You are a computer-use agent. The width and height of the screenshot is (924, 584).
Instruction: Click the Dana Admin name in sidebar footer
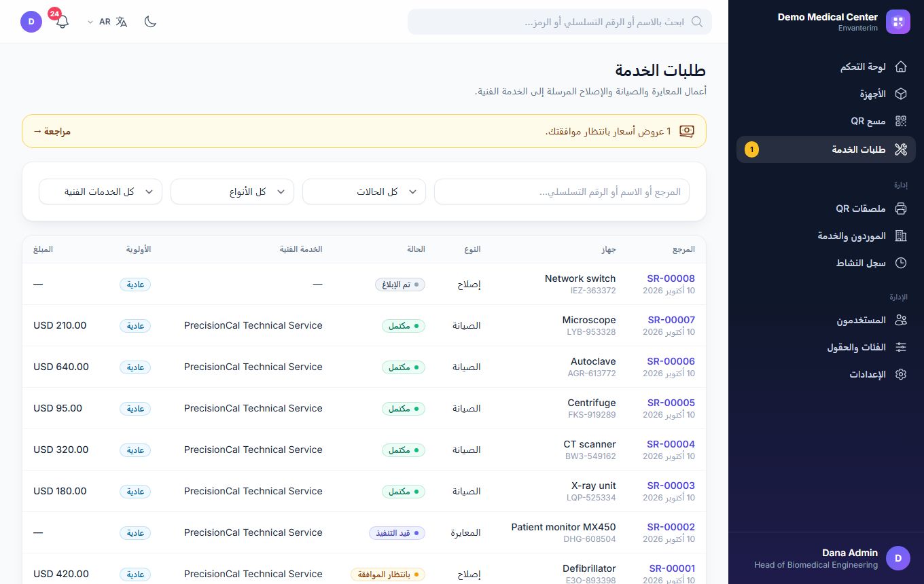850,553
